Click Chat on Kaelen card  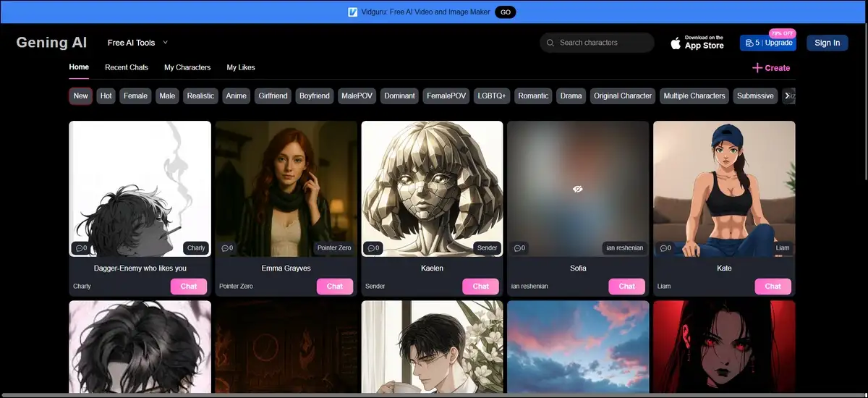click(481, 286)
